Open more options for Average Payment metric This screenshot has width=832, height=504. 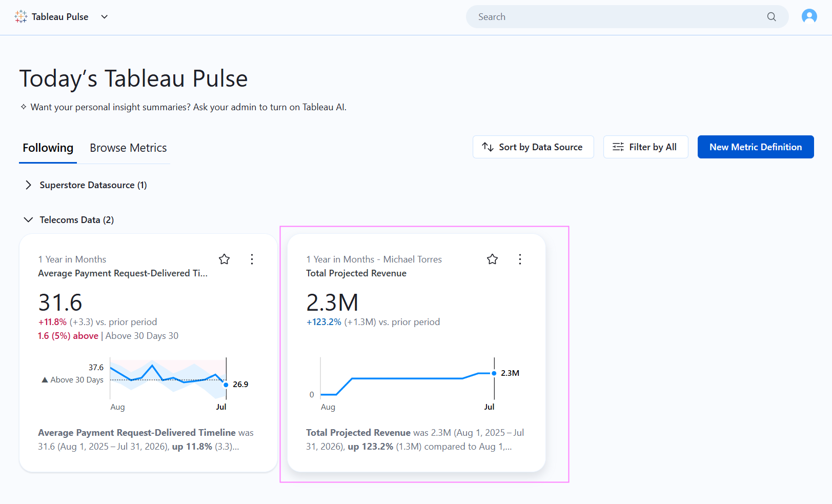pos(252,259)
